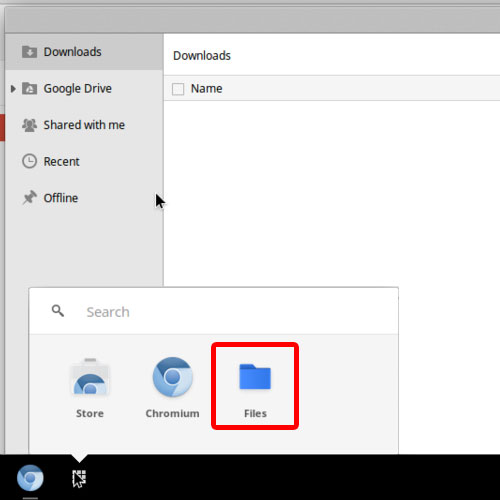Viewport: 500px width, 500px height.
Task: Click the app launcher grid icon on the shelf
Action: 79,479
